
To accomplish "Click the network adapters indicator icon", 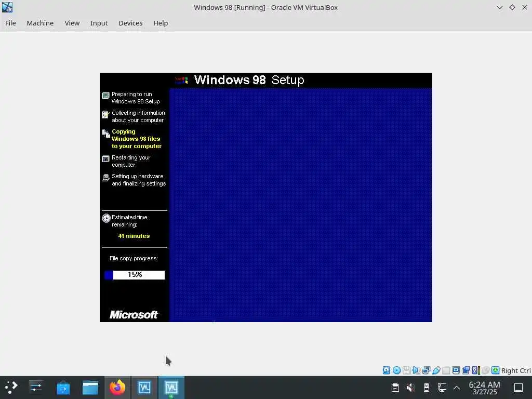I will [426, 370].
